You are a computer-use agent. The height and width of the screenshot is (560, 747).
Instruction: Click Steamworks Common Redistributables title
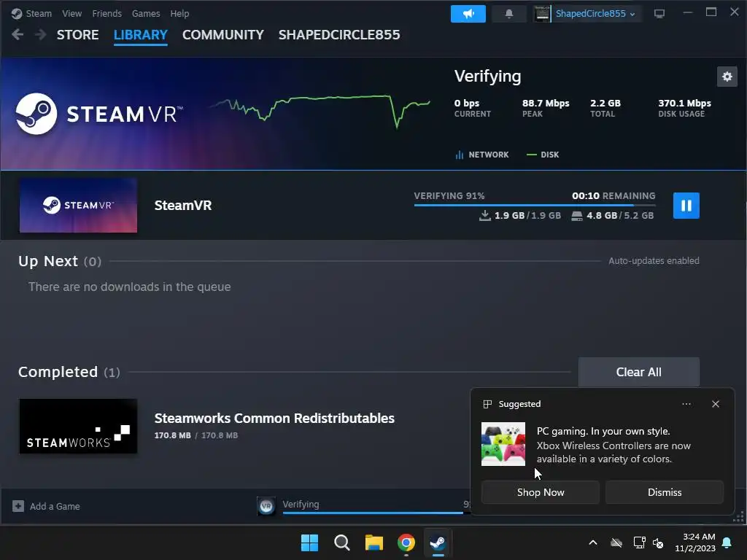pos(274,418)
